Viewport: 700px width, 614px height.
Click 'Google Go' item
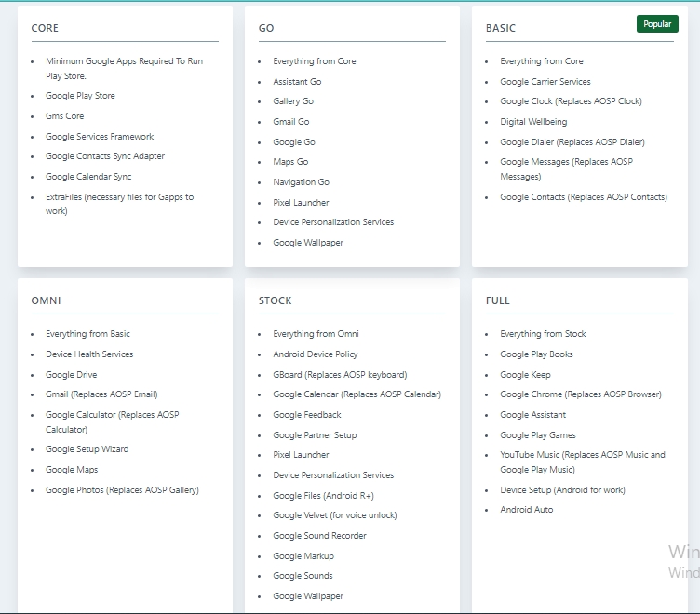[x=294, y=142]
